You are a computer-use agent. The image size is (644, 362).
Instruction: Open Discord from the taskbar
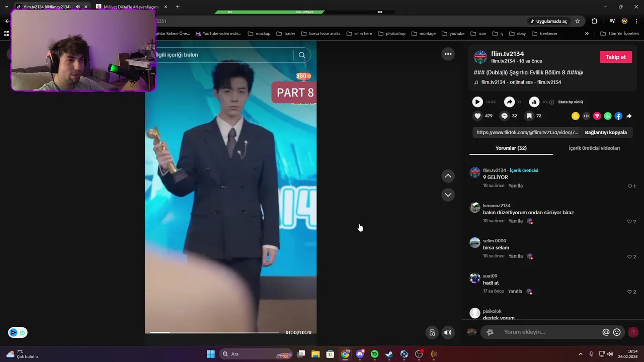(x=360, y=354)
